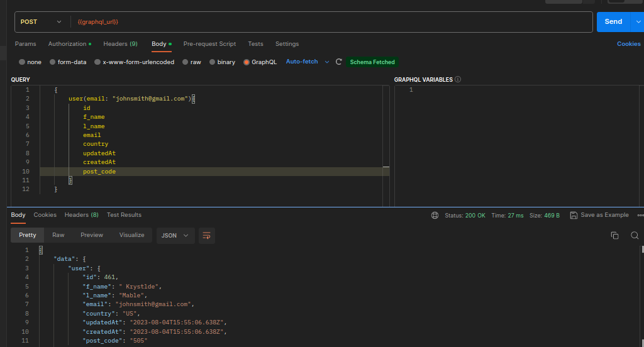Click the "l_name": "Mable" response line

point(114,295)
